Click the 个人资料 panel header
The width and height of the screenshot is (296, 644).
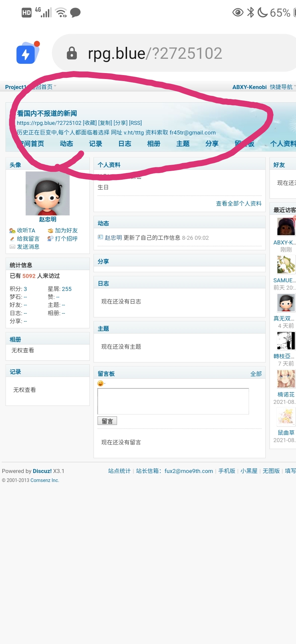point(109,165)
